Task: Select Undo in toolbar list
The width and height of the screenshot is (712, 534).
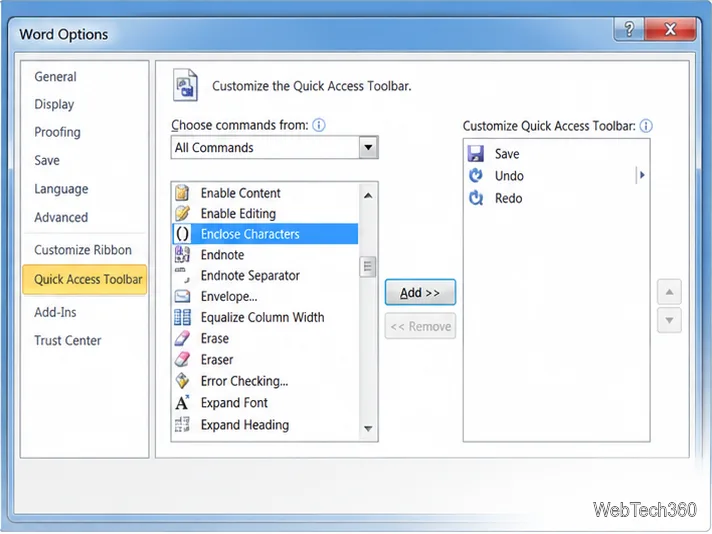Action: [556, 176]
